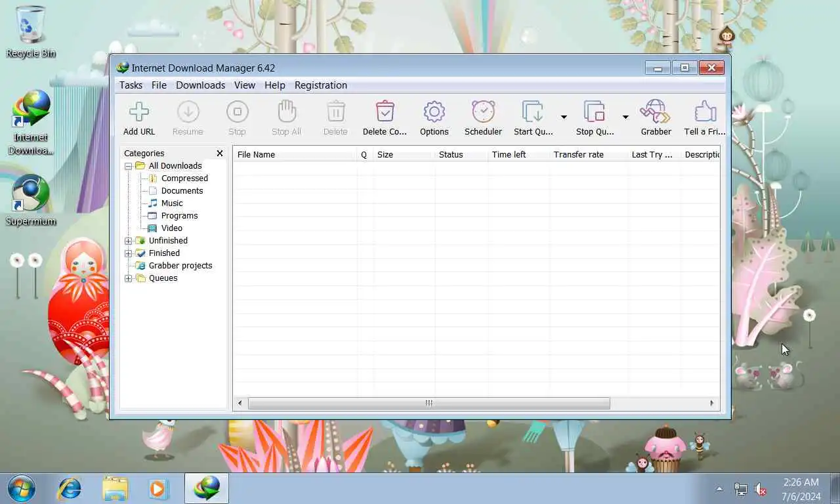Open the Start Queue dropdown arrow
840x504 pixels.
pos(564,117)
